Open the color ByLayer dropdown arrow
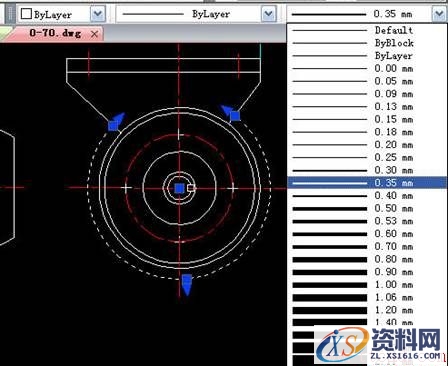Image resolution: width=448 pixels, height=366 pixels. click(98, 14)
